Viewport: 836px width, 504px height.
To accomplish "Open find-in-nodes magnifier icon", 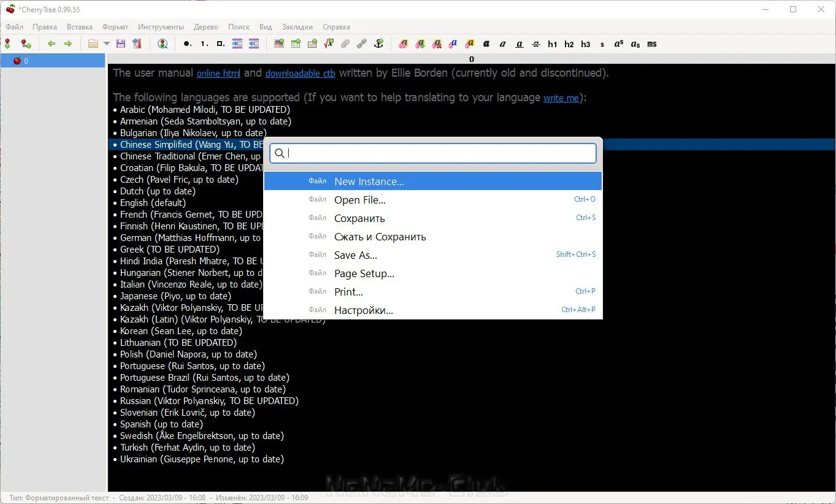I will (163, 44).
